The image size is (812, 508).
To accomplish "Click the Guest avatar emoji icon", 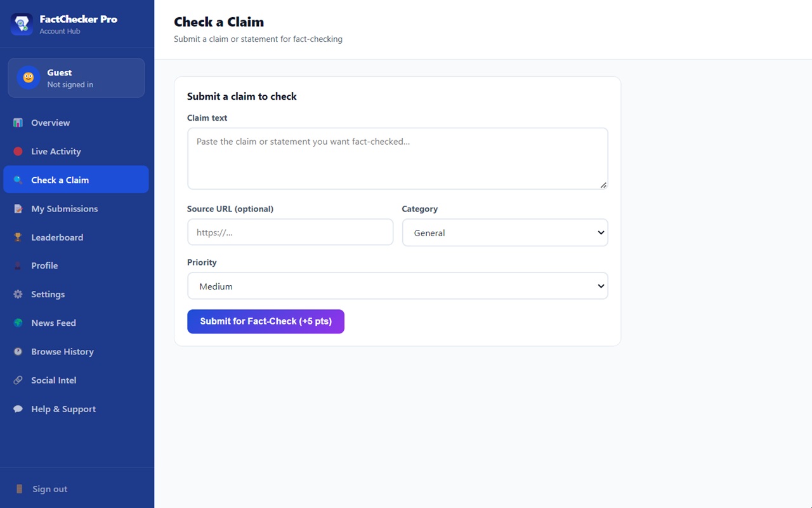I will (x=29, y=77).
